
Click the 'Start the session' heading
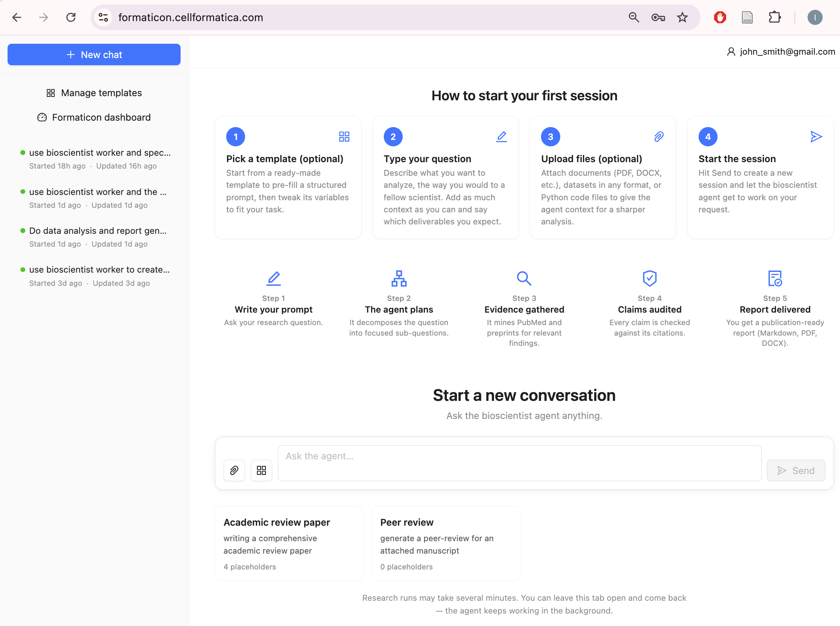[737, 159]
